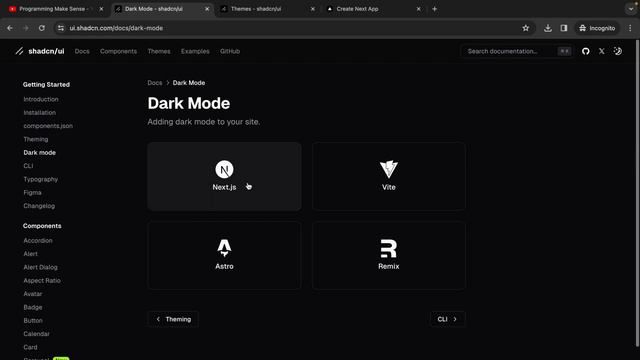Click the Incognito indicator

597,28
